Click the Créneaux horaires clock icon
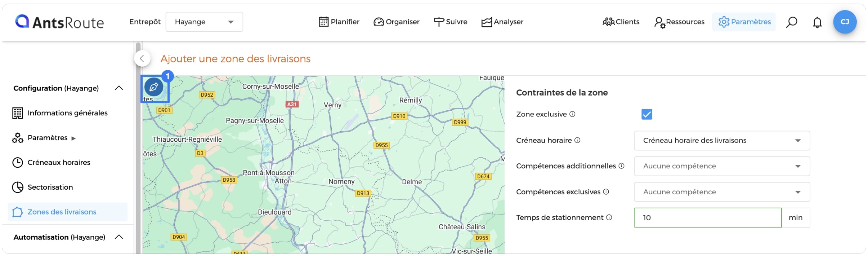The width and height of the screenshot is (868, 256). [x=18, y=162]
